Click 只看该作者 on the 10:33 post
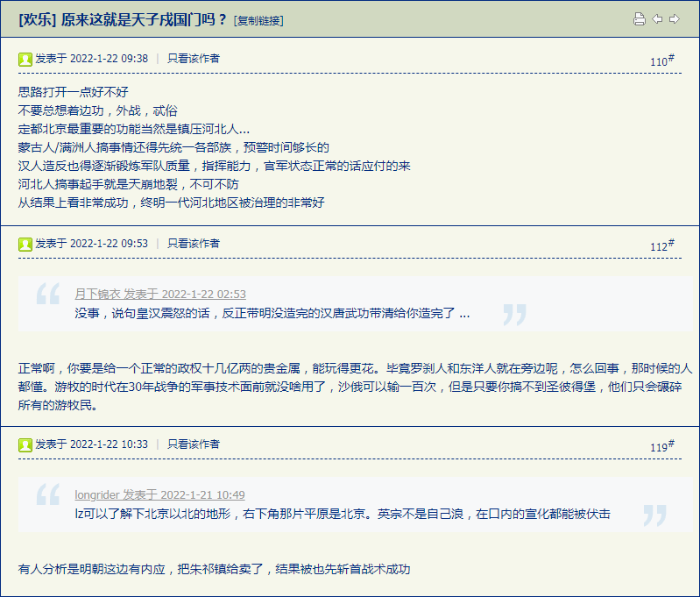This screenshot has width=700, height=597. 194,444
